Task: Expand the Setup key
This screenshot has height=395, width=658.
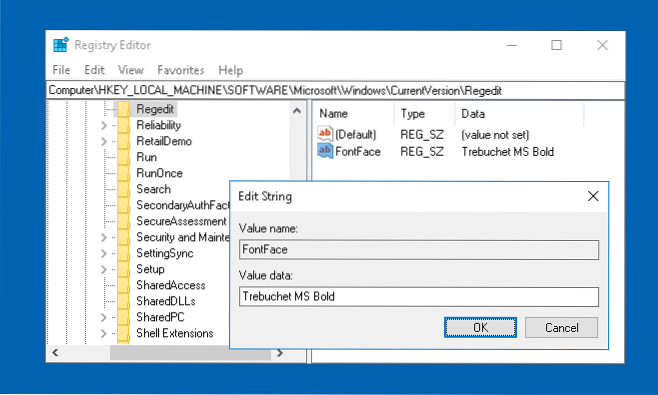Action: 104,269
